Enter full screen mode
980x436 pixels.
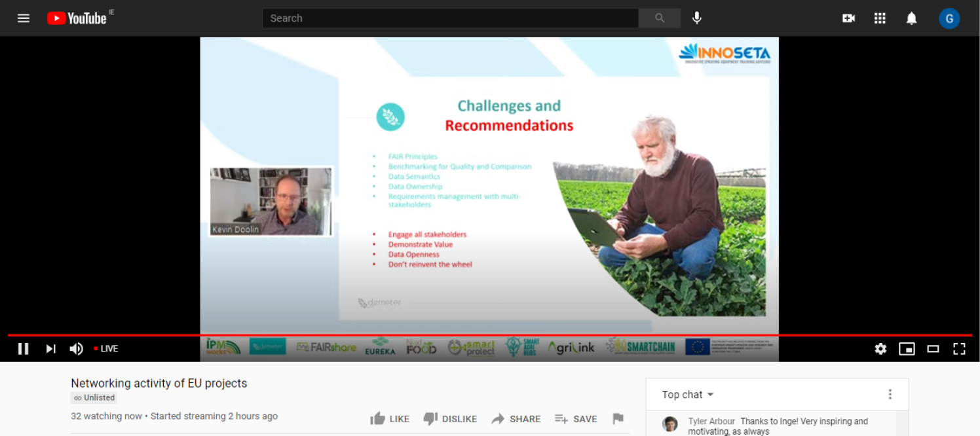click(959, 349)
